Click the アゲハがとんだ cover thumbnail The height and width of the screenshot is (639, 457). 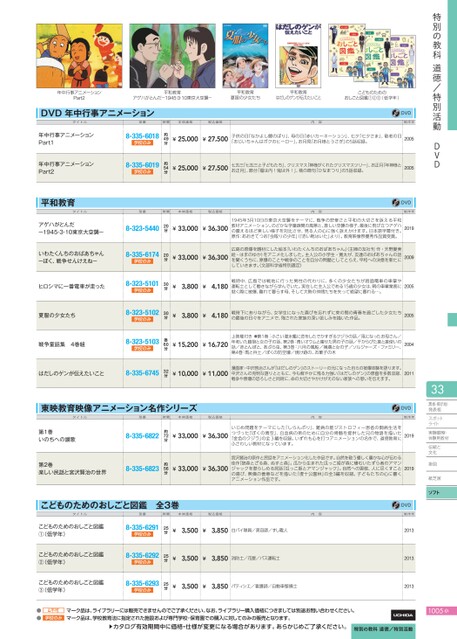[x=172, y=55]
